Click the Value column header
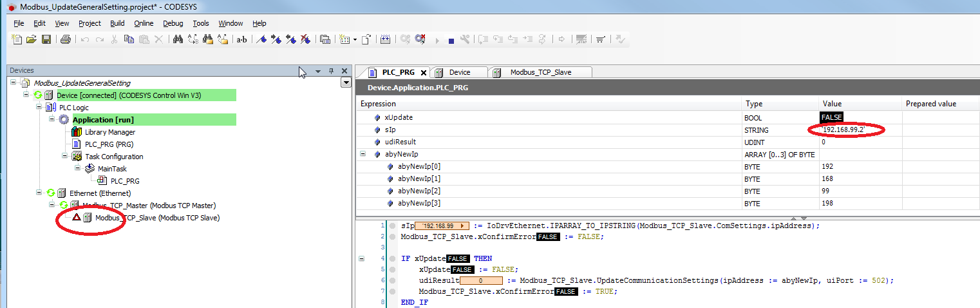Screen dimensions: 980x308 click(832, 104)
